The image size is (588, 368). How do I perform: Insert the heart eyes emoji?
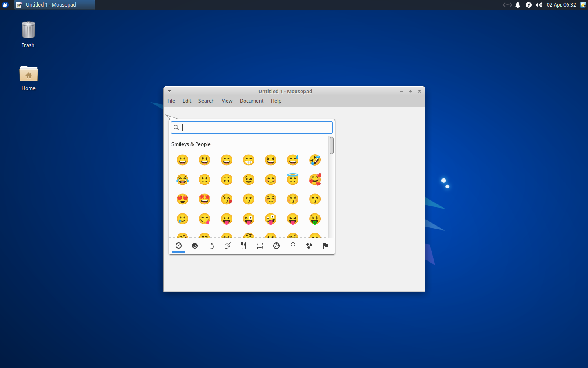pos(183,199)
